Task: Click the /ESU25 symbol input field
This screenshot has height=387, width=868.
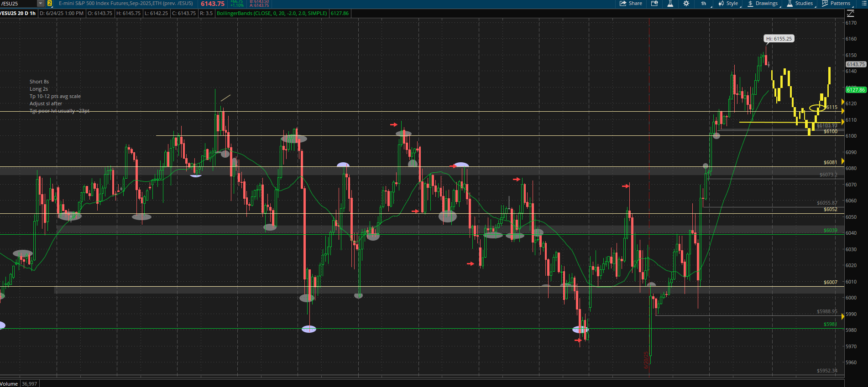Action: coord(18,4)
